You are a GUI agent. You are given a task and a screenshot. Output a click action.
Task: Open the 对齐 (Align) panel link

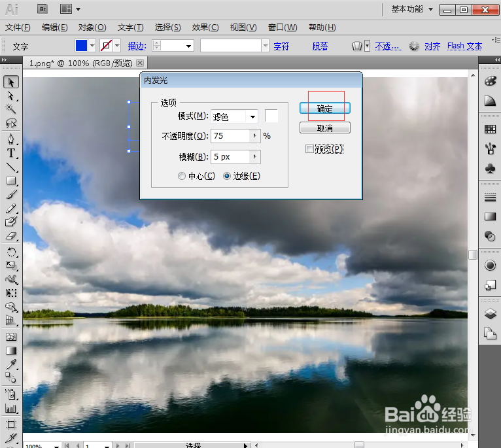coord(432,46)
